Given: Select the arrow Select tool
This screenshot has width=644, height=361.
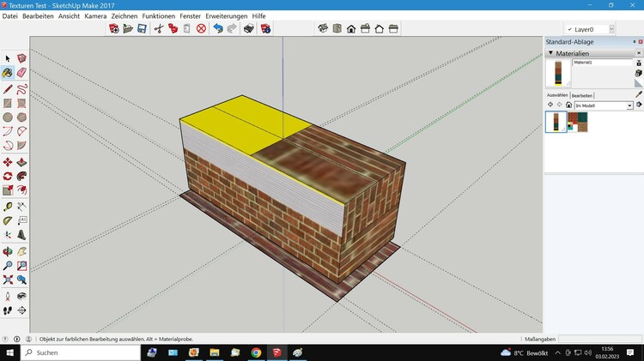Looking at the screenshot, I should [8, 58].
